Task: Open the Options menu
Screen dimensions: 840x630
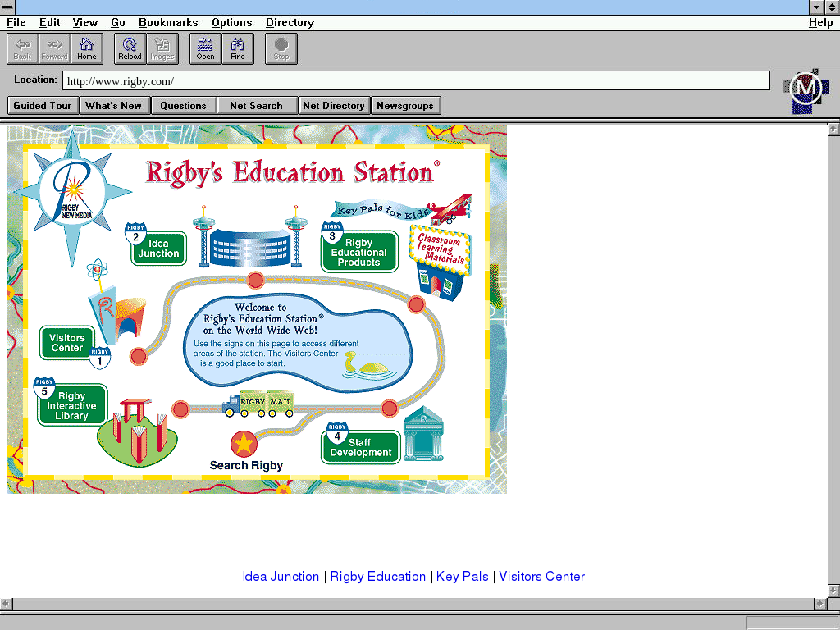Action: coord(231,23)
